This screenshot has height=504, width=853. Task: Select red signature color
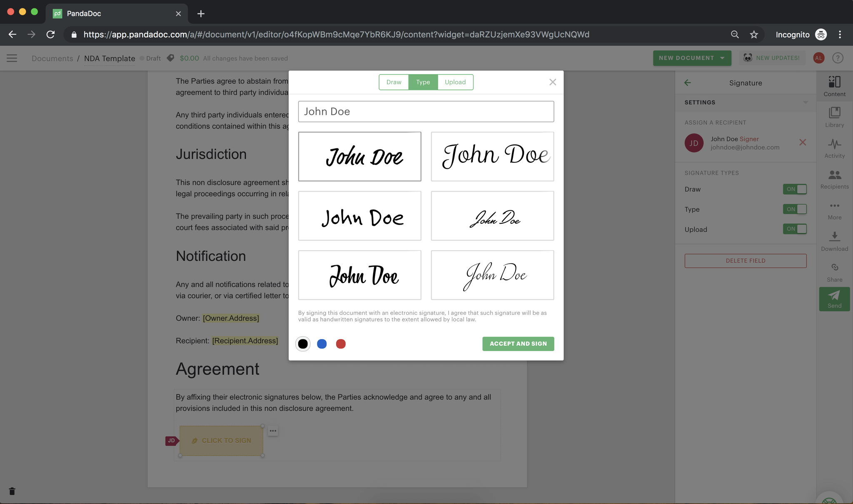pos(341,344)
